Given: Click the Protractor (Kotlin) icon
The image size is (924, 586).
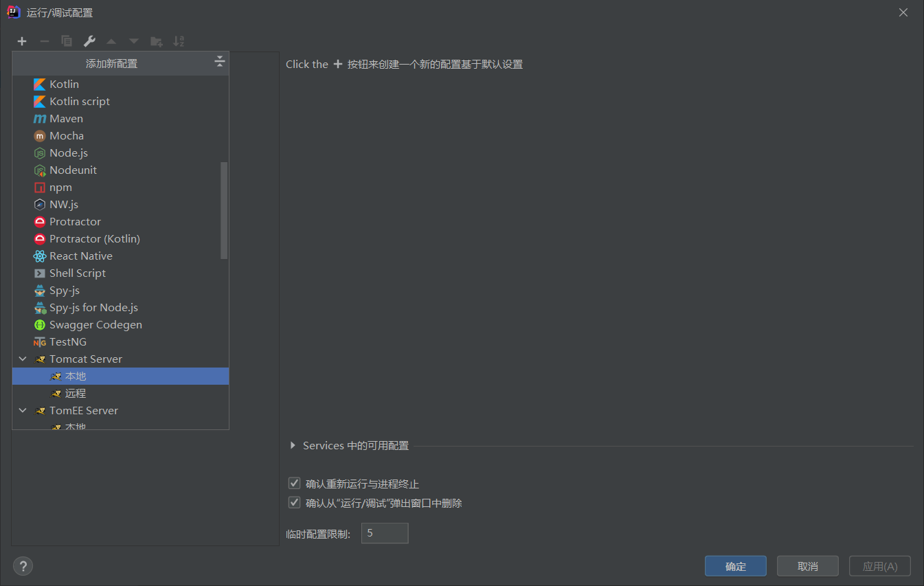Looking at the screenshot, I should click(x=40, y=238).
